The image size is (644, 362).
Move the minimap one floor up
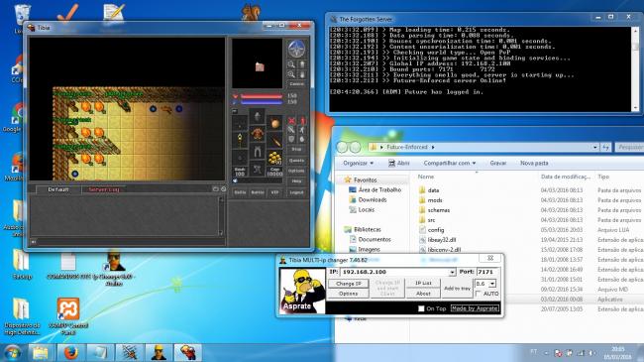pyautogui.click(x=302, y=64)
